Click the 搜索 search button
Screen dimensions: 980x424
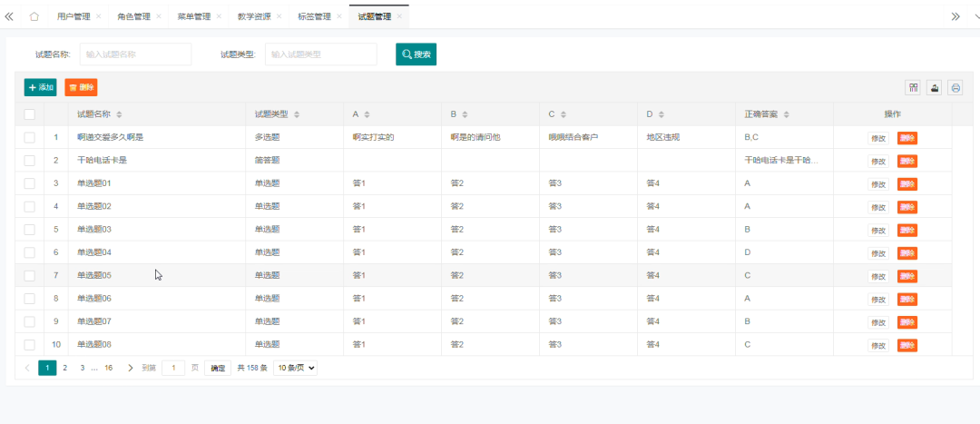[x=416, y=54]
